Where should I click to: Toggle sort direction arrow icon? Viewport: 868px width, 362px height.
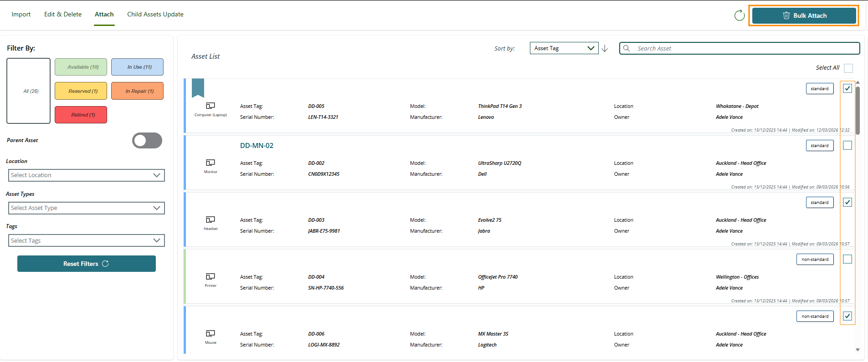click(x=605, y=48)
